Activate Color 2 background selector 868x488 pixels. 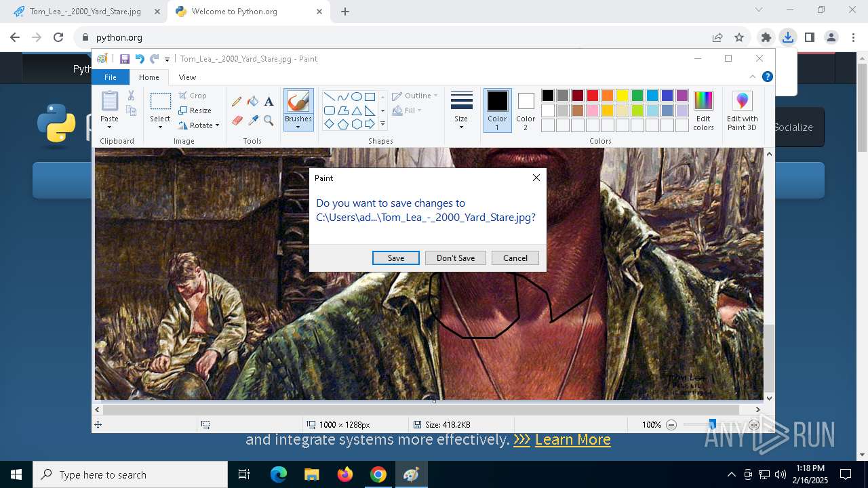(x=526, y=110)
